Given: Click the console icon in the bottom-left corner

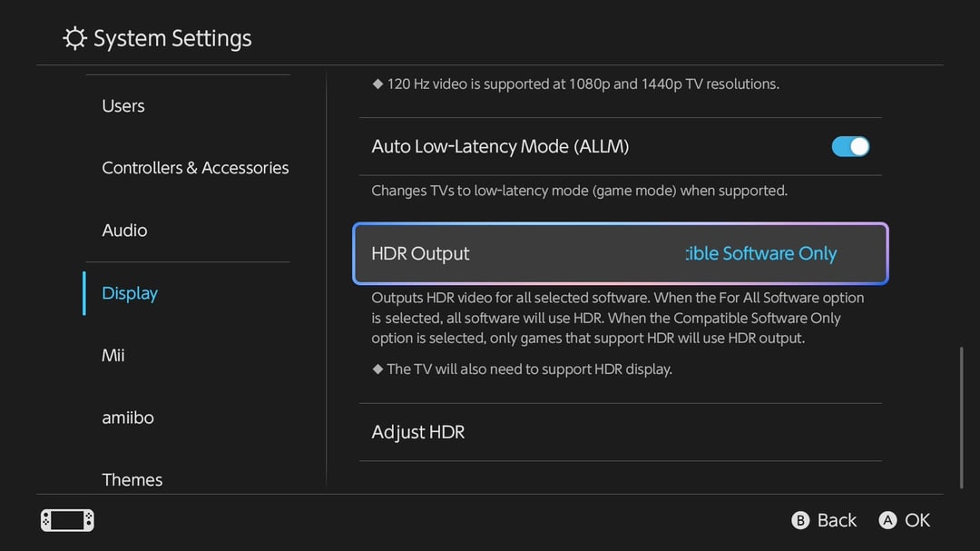Looking at the screenshot, I should (67, 520).
